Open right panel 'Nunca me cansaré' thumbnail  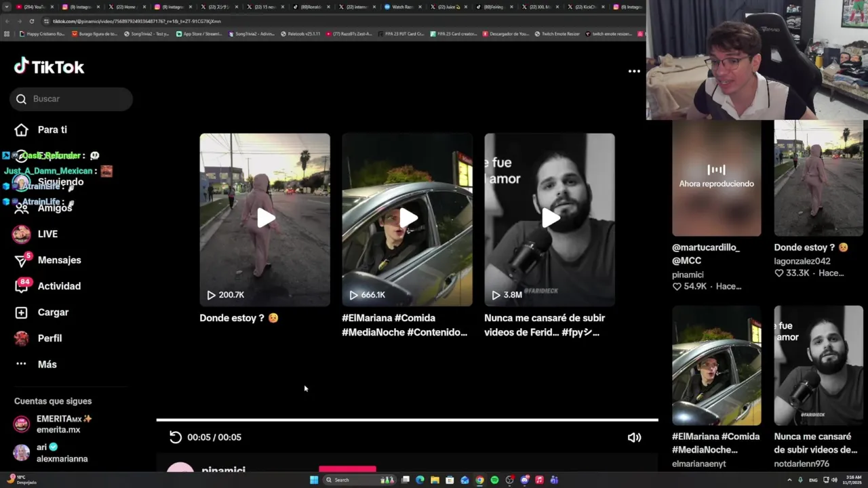(x=818, y=365)
